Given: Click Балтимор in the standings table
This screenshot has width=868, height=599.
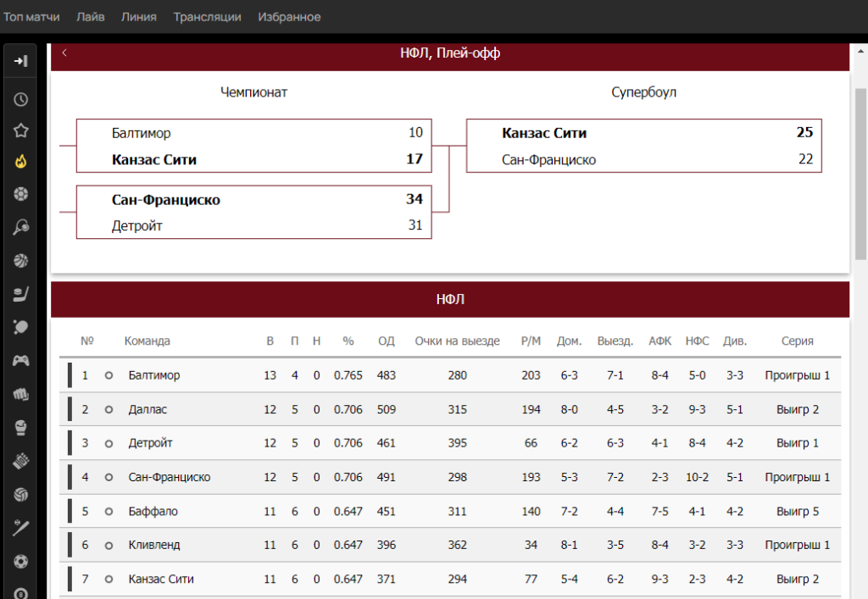Looking at the screenshot, I should tap(154, 375).
